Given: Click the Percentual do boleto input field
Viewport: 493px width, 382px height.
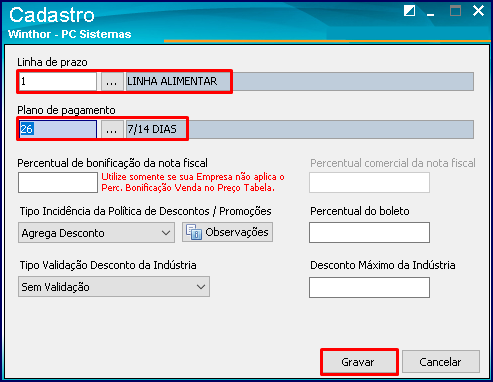Looking at the screenshot, I should (x=369, y=232).
